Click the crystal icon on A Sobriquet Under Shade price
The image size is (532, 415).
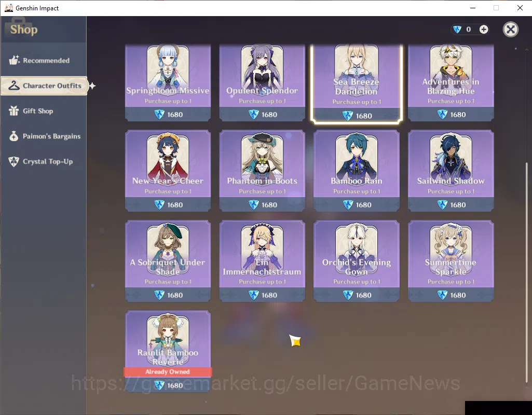[159, 295]
